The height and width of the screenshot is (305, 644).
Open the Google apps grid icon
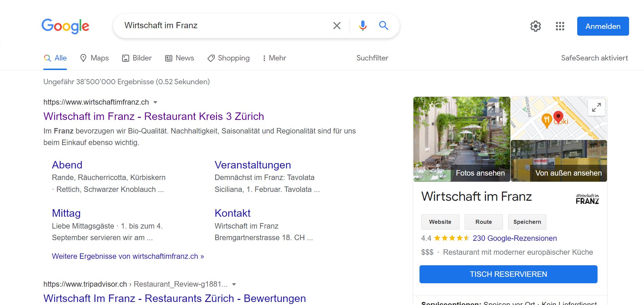coord(560,26)
